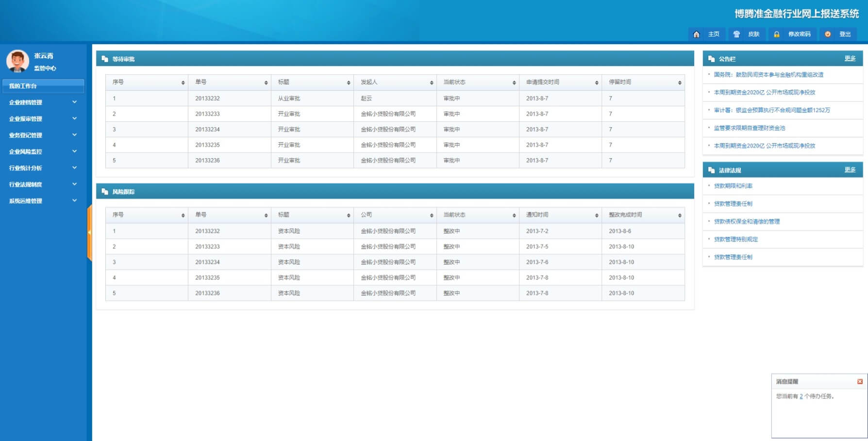Open the 监管要求限期自查理财资金池 announcement
The width and height of the screenshot is (868, 441).
click(749, 128)
